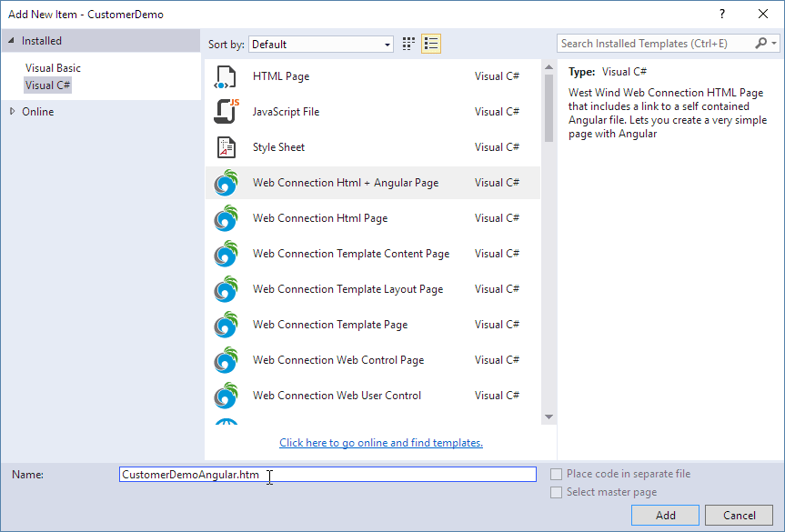Click the Style Sheet template icon

tap(226, 147)
